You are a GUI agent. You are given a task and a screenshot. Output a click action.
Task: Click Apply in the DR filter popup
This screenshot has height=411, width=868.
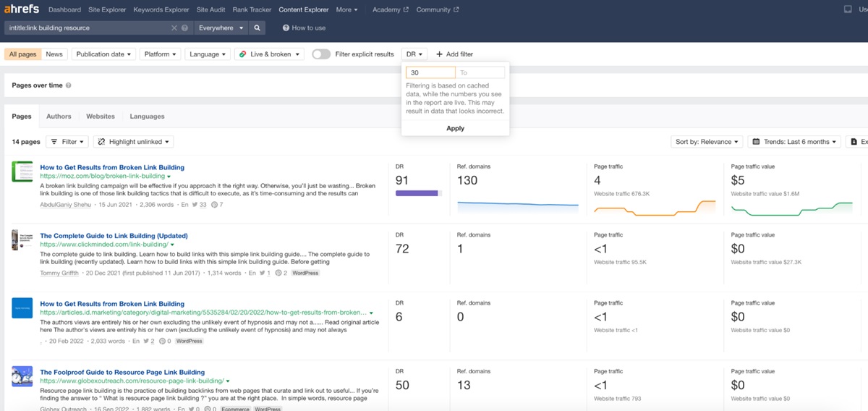click(456, 128)
